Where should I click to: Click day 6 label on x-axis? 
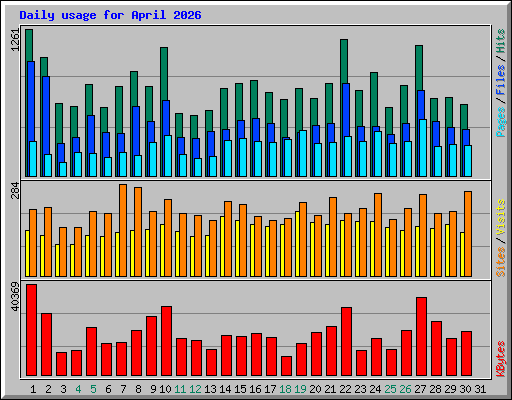[x=108, y=389]
